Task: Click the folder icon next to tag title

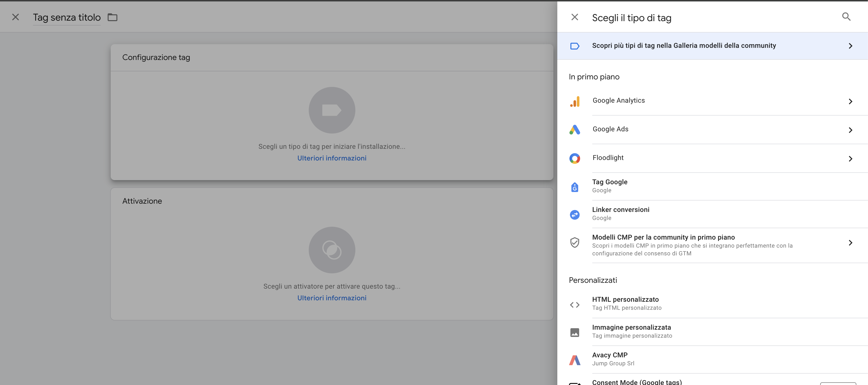Action: [x=113, y=17]
